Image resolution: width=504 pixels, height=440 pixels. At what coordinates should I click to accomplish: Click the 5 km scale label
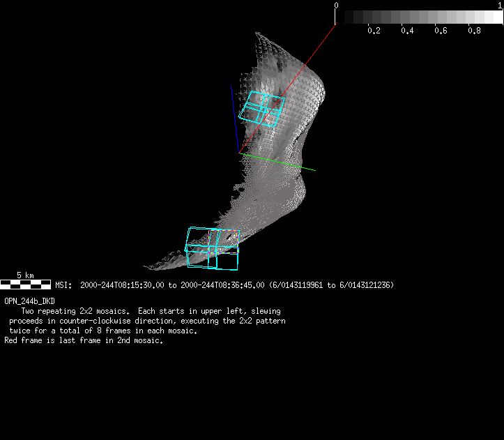pyautogui.click(x=25, y=275)
